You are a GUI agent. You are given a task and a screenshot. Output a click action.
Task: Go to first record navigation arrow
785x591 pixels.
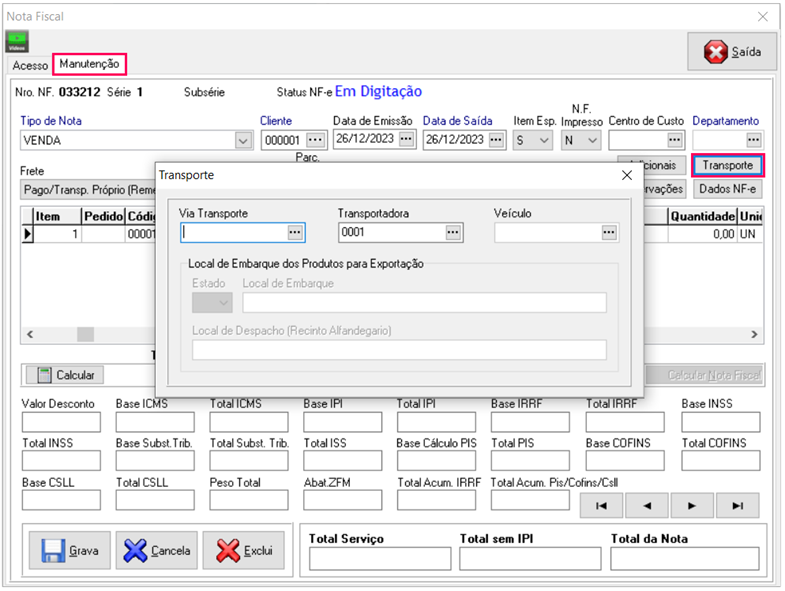[x=601, y=506]
